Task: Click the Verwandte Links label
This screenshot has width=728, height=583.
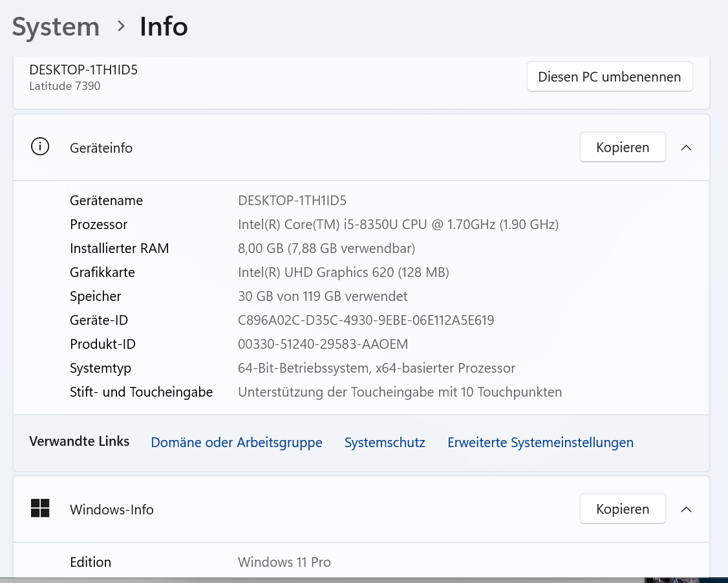Action: coord(80,441)
